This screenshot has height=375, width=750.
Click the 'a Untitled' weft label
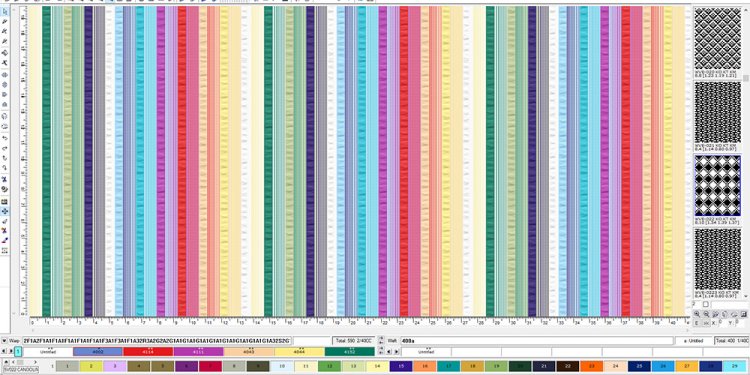(x=694, y=341)
